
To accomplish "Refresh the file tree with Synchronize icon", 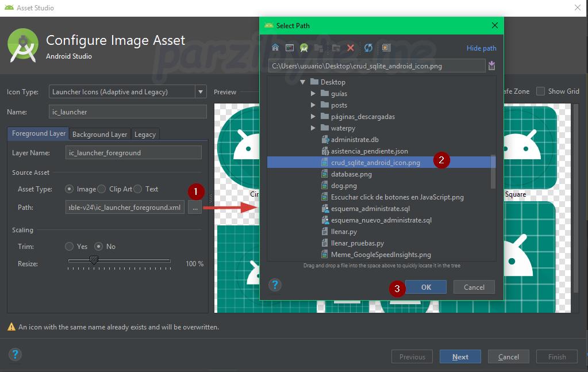I will tap(368, 48).
